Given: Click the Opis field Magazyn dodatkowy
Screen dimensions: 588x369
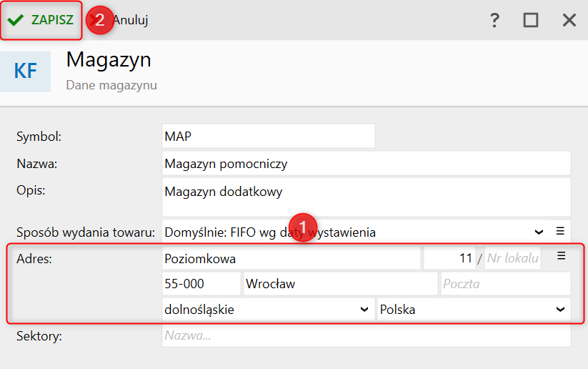Looking at the screenshot, I should [366, 196].
